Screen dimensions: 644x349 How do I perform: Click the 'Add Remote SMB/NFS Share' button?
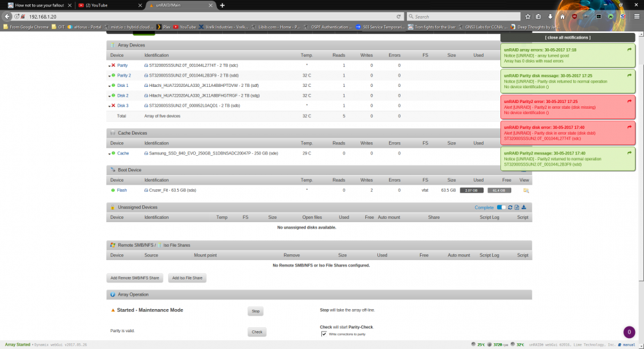click(x=135, y=278)
